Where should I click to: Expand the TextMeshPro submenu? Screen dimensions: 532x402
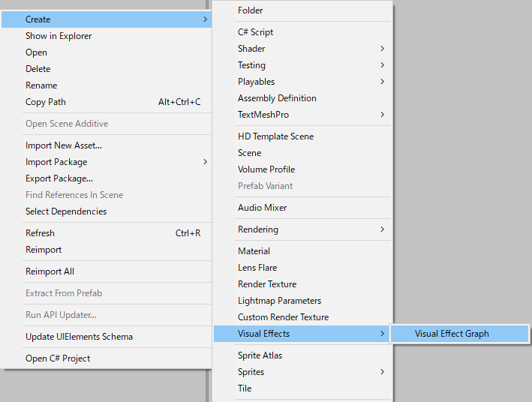(302, 115)
